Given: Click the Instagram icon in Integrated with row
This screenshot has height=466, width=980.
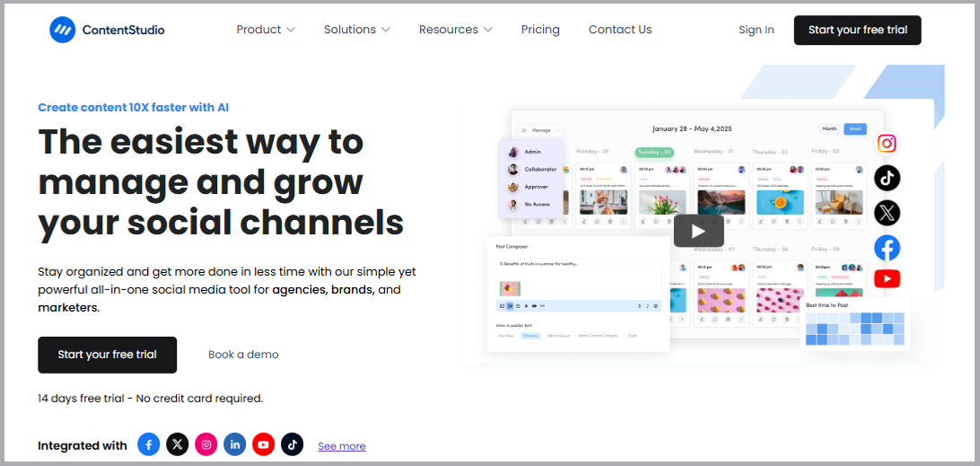Looking at the screenshot, I should [x=206, y=444].
